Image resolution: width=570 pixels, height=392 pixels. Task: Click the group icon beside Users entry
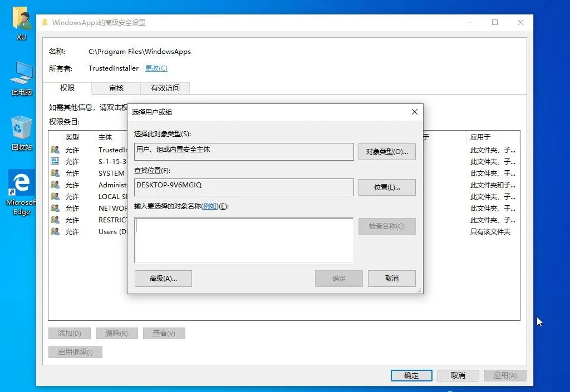click(x=55, y=231)
